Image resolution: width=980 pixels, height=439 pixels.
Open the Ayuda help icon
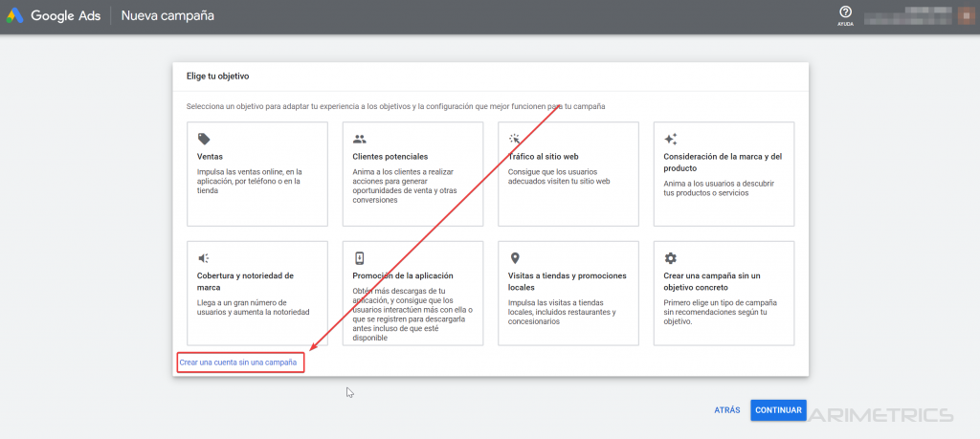click(x=846, y=15)
